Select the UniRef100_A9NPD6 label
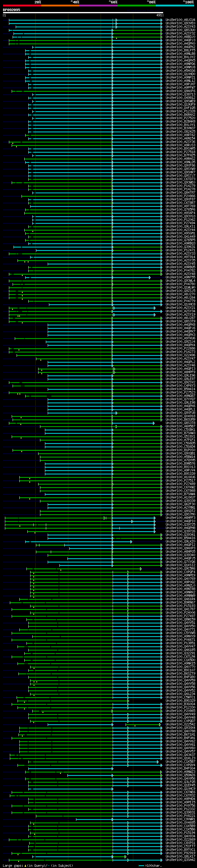This screenshot has width=197, height=868. 180,64
